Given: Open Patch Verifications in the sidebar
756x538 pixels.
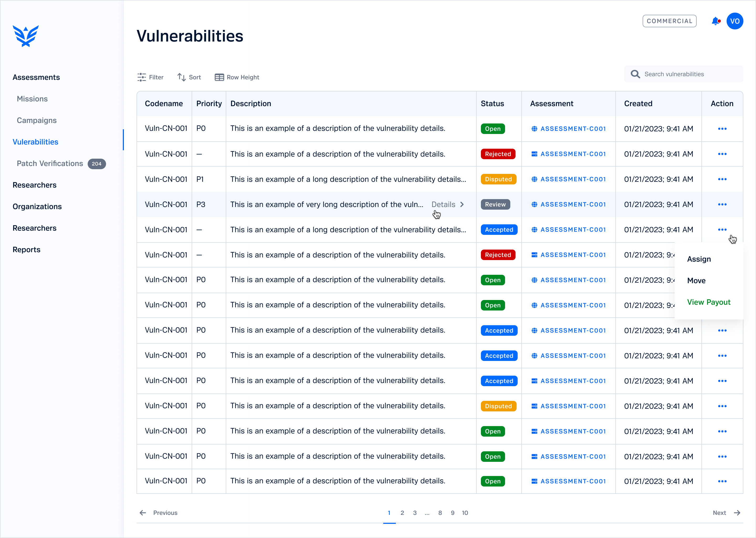Looking at the screenshot, I should tap(50, 164).
